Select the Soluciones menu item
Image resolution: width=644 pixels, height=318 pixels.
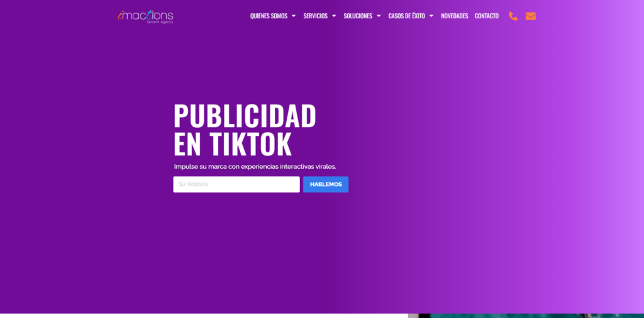(358, 16)
